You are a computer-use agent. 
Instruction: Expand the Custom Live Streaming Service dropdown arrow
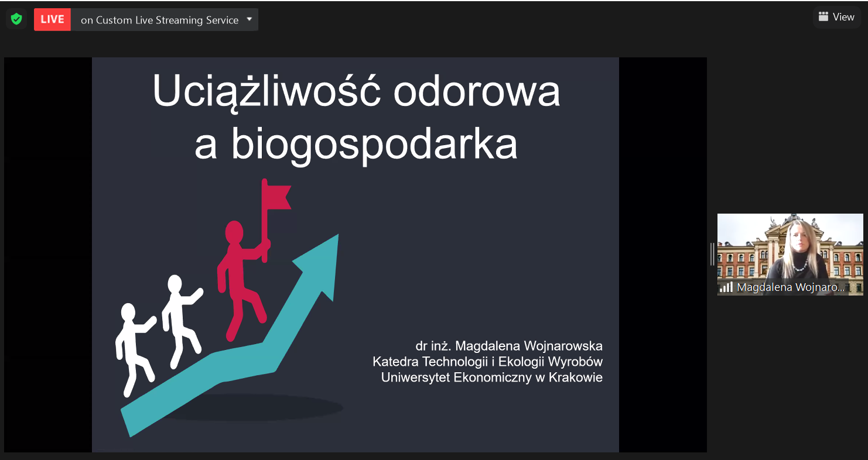tap(250, 19)
